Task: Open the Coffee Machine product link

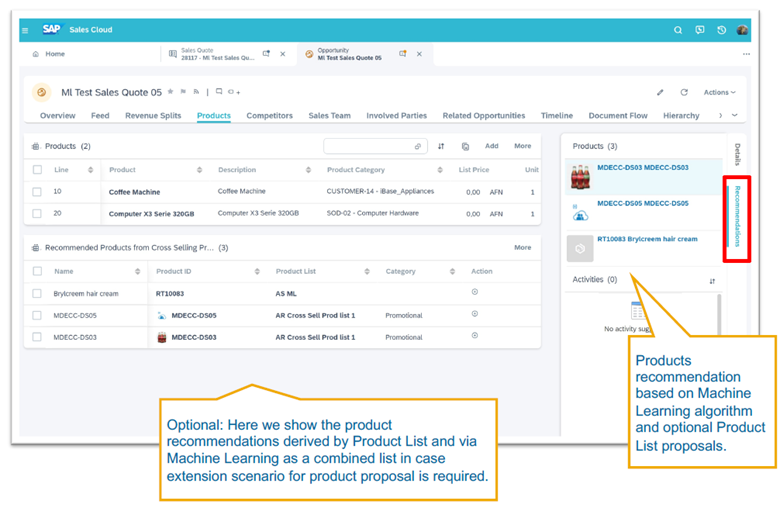Action: (134, 192)
